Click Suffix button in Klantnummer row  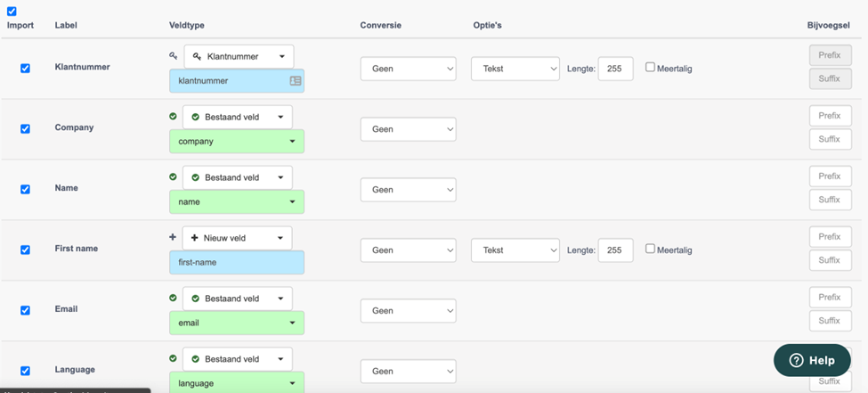[x=831, y=78]
